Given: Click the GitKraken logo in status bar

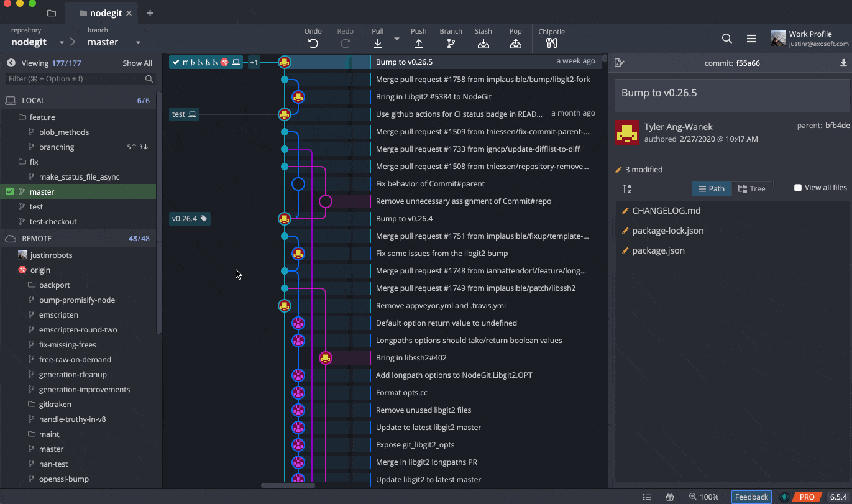Looking at the screenshot, I should (x=784, y=497).
